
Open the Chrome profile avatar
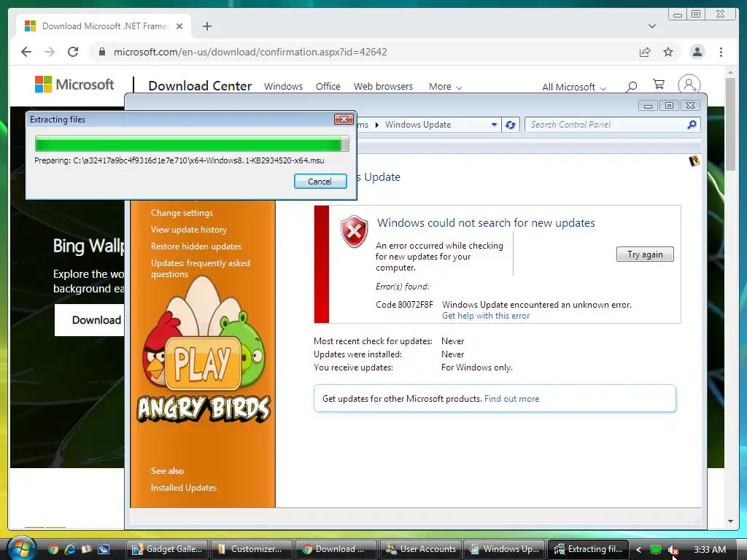(697, 52)
